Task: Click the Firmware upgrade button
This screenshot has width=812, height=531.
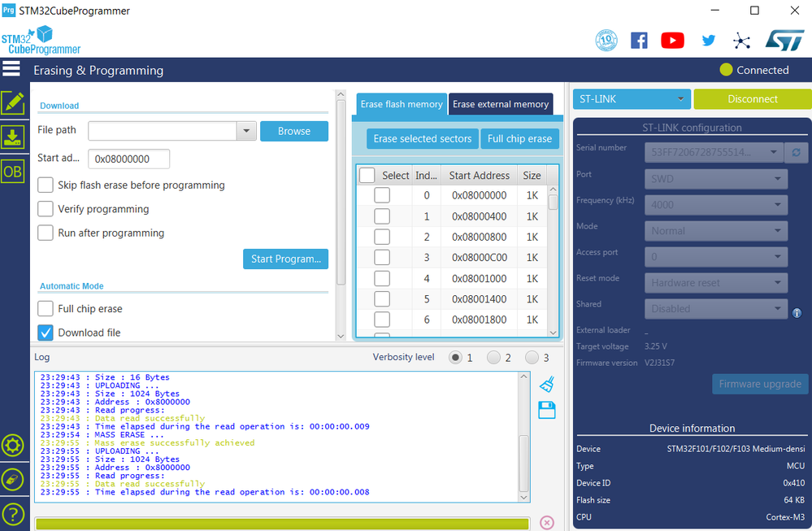Action: click(x=760, y=384)
